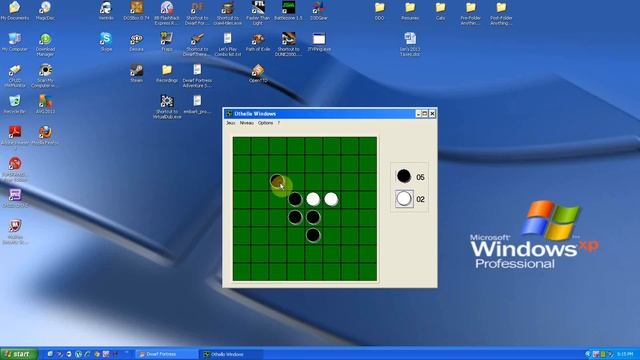Select the Recordings folder icon
Viewport: 640px width, 360px height.
click(167, 73)
